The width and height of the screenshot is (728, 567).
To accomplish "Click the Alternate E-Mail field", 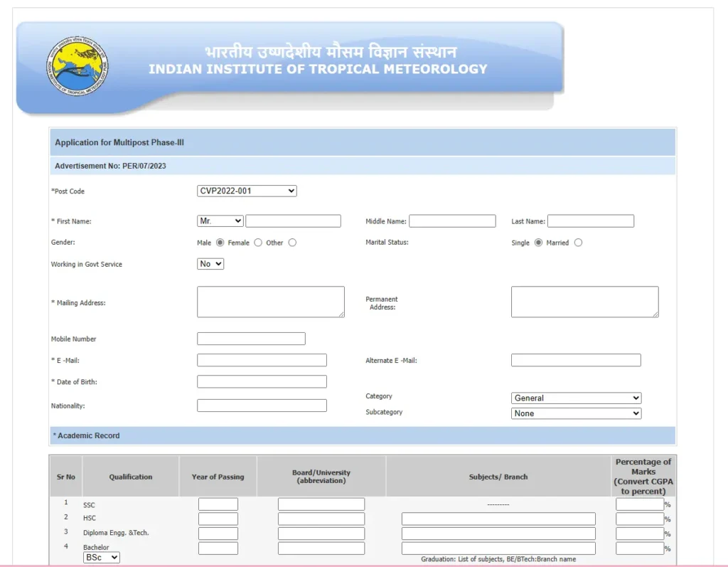I will click(575, 361).
